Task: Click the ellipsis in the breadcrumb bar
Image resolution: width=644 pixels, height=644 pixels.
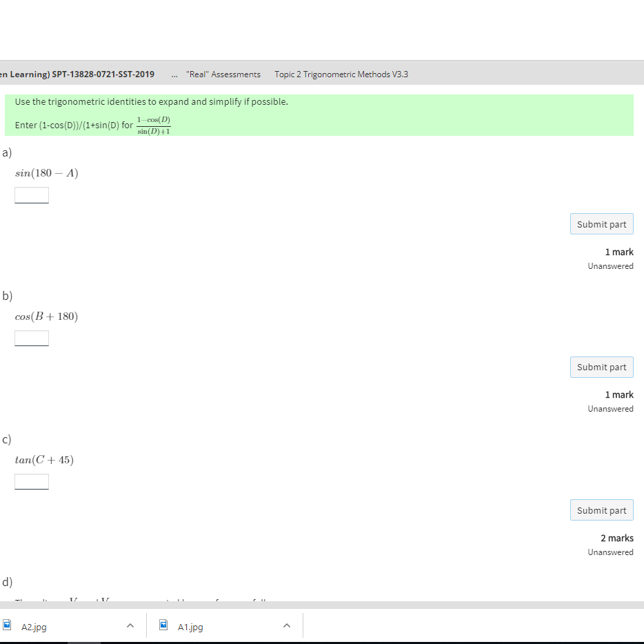Action: click(174, 74)
